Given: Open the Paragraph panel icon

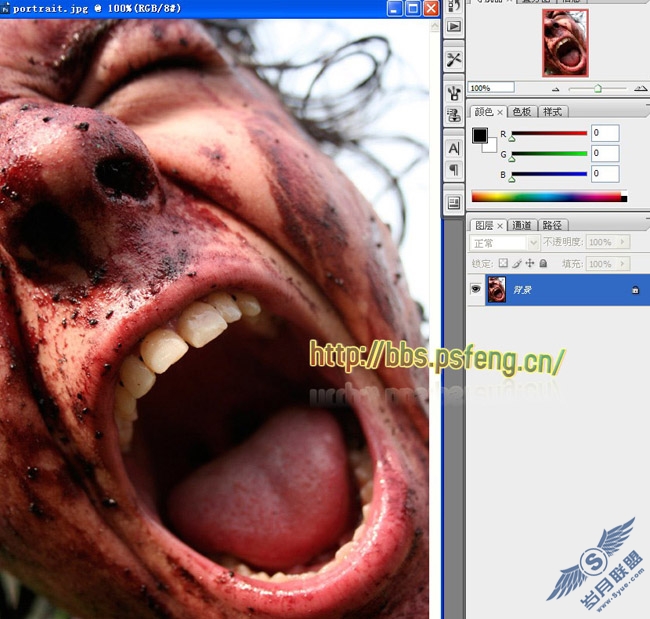Looking at the screenshot, I should click(454, 170).
